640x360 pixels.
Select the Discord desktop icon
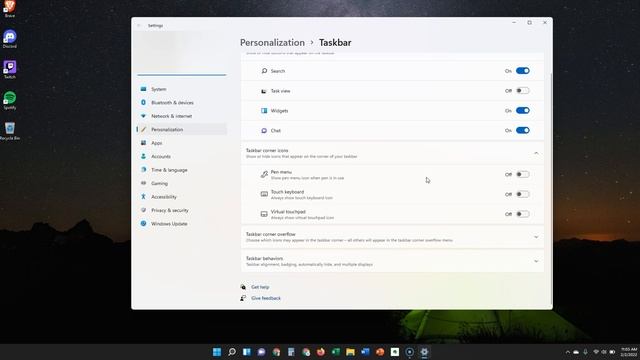point(10,39)
